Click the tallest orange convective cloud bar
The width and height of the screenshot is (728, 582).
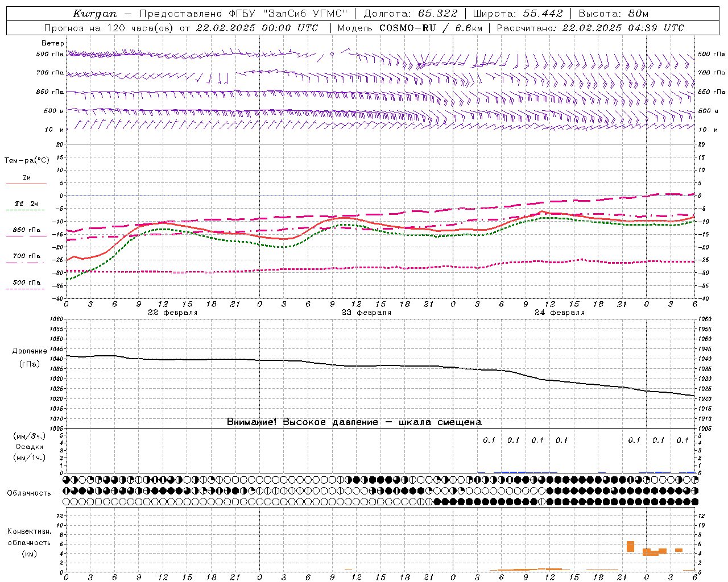(630, 546)
